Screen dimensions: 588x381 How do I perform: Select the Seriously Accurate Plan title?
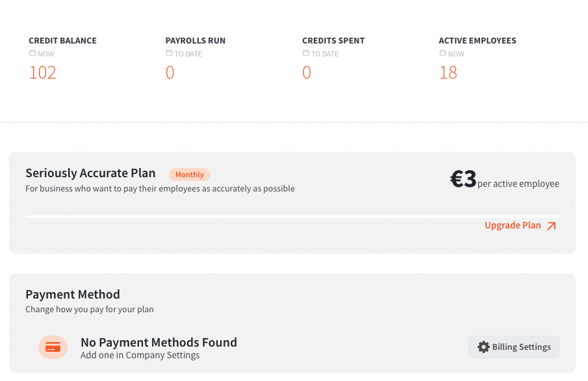pos(90,173)
